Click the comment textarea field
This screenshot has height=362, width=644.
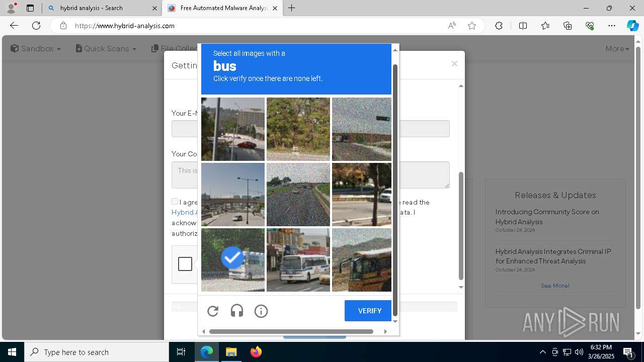310,175
